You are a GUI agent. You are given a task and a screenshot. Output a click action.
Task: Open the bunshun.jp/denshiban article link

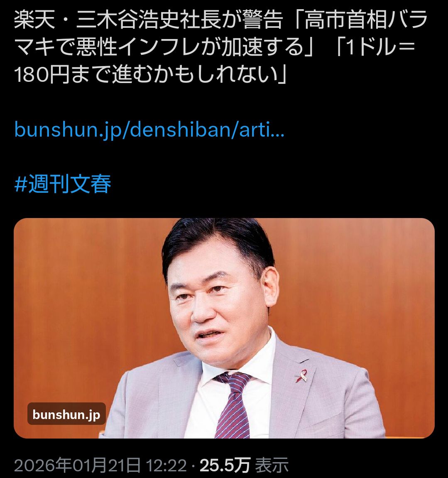click(x=149, y=130)
